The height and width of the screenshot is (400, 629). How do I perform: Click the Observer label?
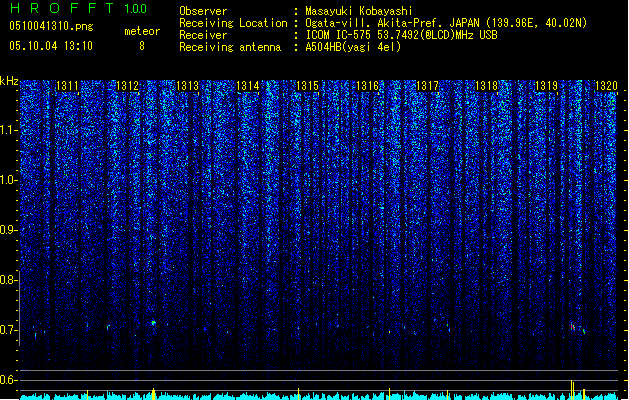203,11
